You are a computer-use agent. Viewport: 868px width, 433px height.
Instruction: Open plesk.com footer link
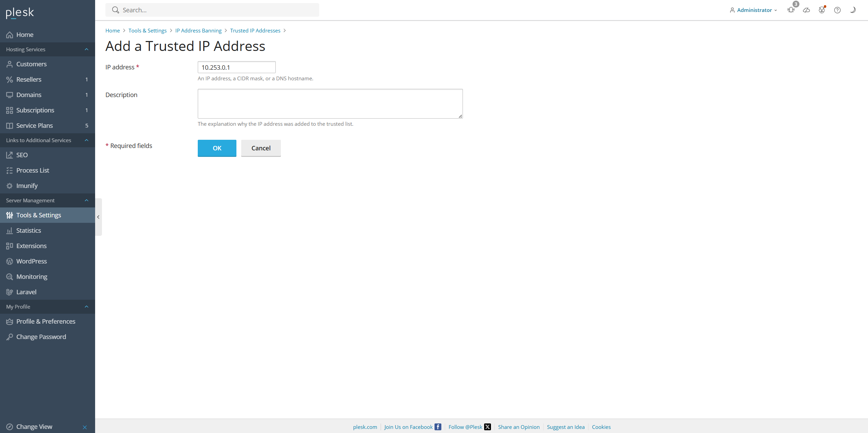pos(365,427)
